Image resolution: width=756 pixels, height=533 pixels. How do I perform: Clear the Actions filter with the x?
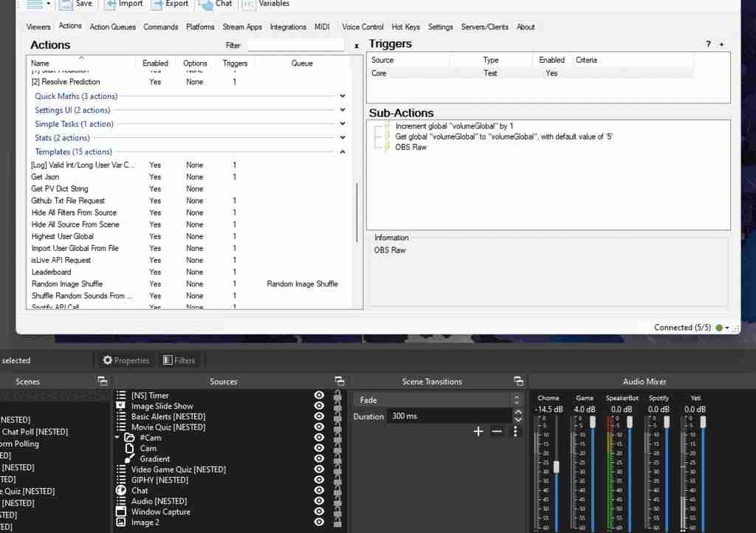[x=357, y=46]
